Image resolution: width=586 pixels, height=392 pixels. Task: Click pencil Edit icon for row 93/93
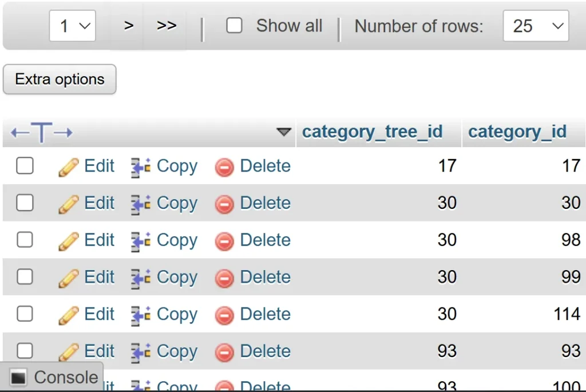click(68, 352)
